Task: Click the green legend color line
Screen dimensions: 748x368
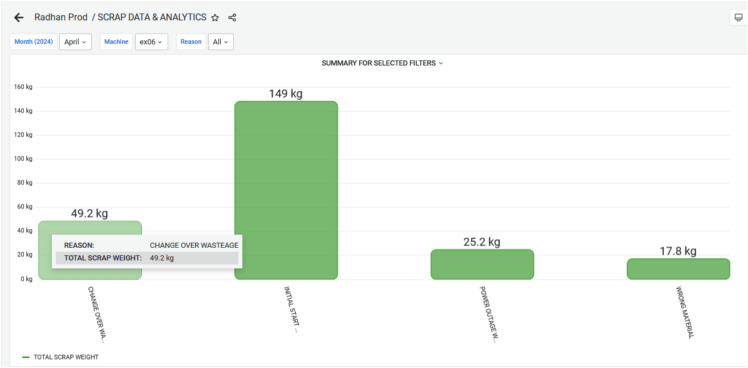Action: click(26, 357)
